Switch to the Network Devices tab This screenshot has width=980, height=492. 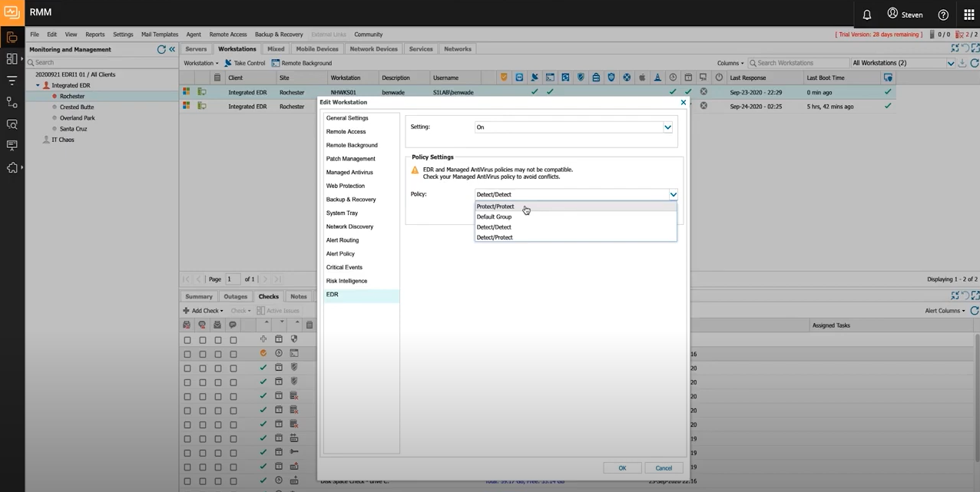(x=373, y=49)
